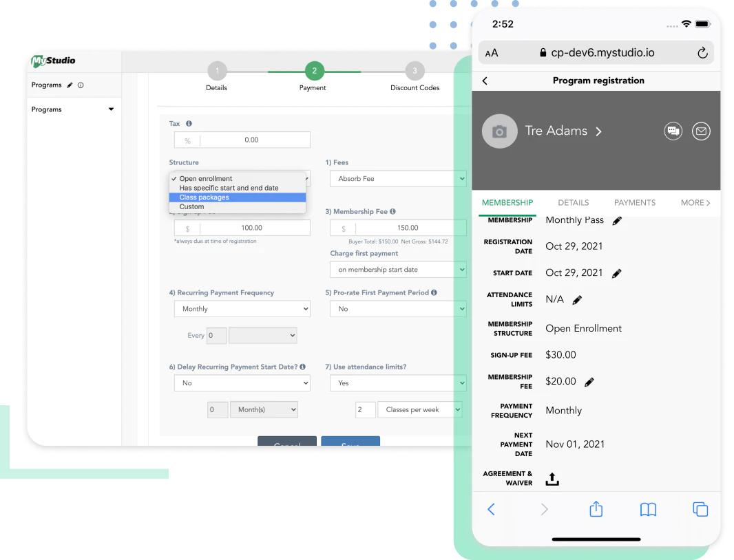Open Use attendance limits Yes dropdown
The width and height of the screenshot is (734, 560).
tap(399, 383)
